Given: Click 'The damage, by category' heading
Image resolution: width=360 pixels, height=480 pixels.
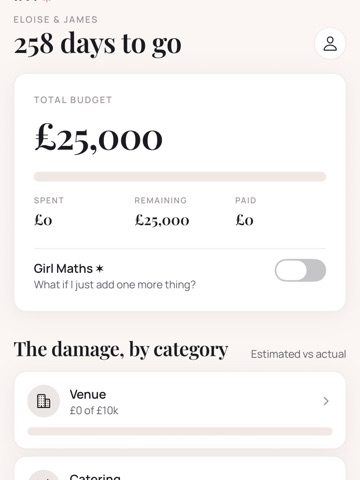Looking at the screenshot, I should point(121,350).
